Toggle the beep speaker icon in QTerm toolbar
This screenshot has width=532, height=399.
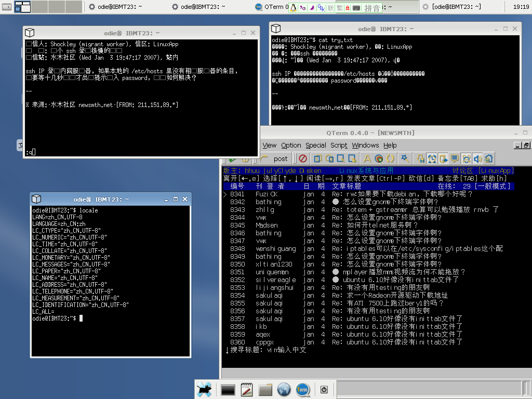click(x=477, y=158)
